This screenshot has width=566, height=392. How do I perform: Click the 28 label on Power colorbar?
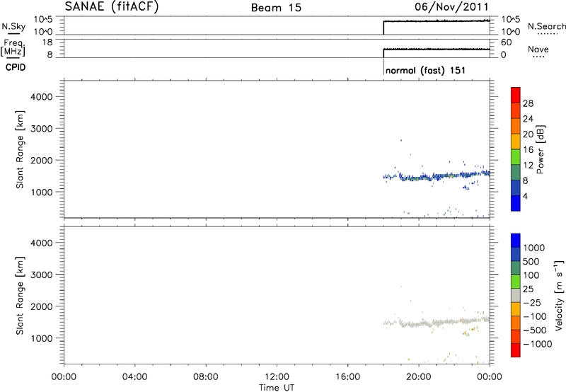coord(528,103)
